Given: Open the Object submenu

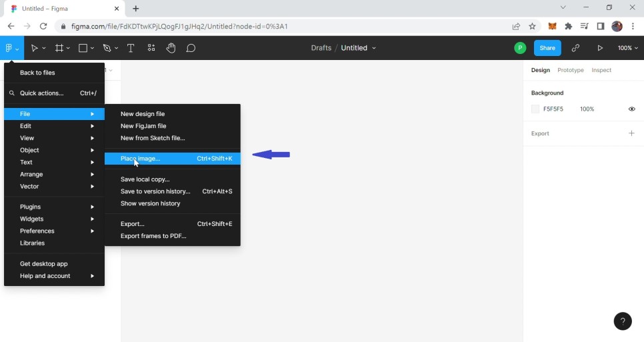Looking at the screenshot, I should [x=54, y=150].
